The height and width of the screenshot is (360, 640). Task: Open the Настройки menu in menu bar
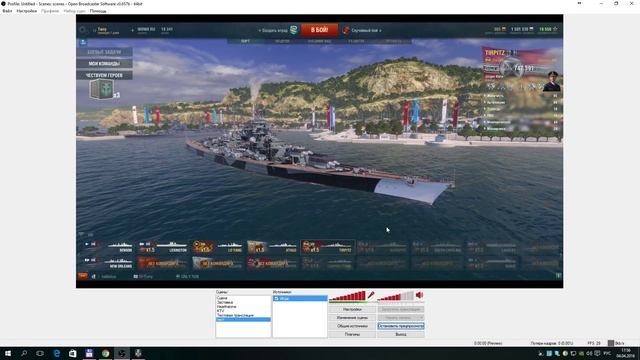27,11
